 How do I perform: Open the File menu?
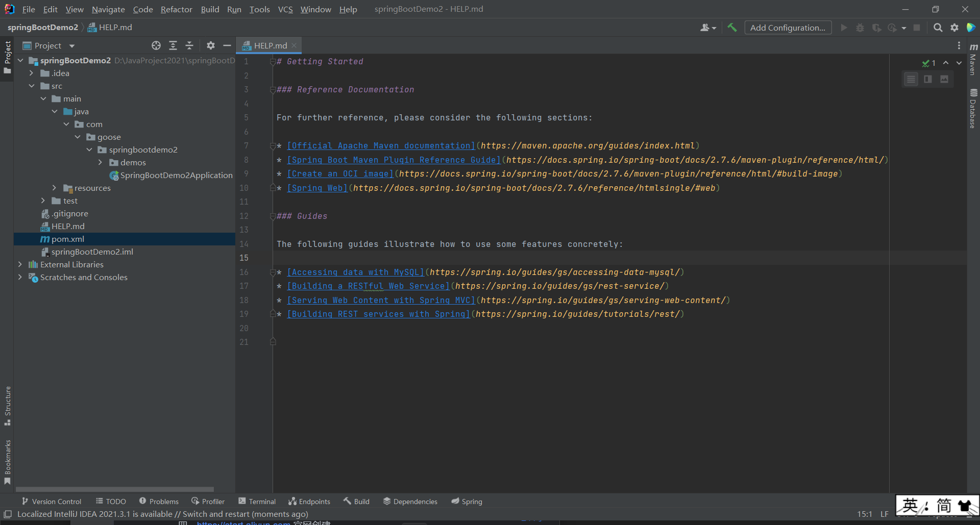[29, 9]
